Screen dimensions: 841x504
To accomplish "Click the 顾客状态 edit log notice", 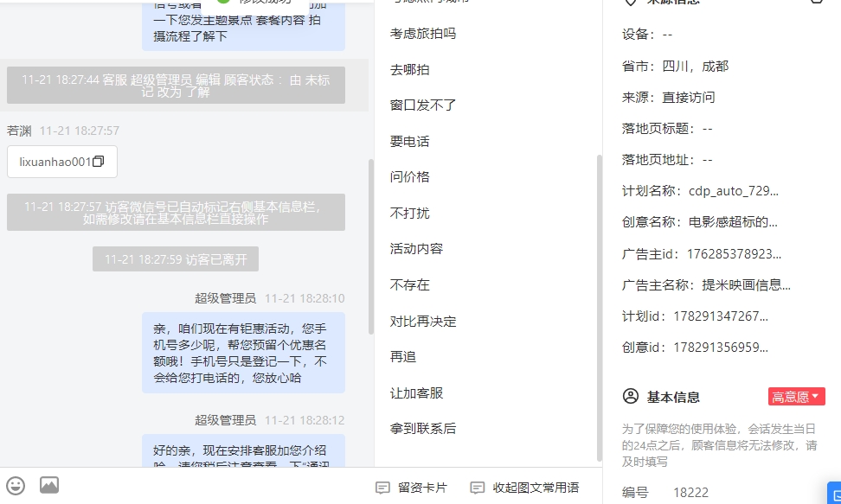I will coord(176,86).
